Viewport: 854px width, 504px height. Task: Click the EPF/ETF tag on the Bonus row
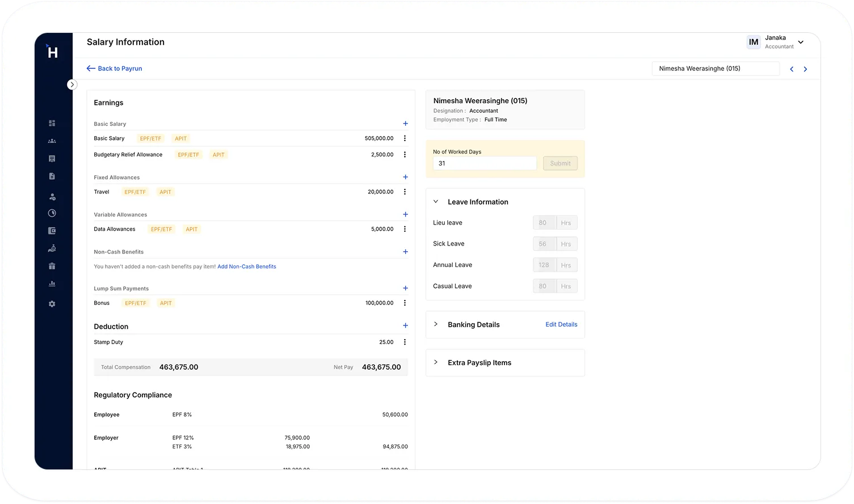click(136, 303)
